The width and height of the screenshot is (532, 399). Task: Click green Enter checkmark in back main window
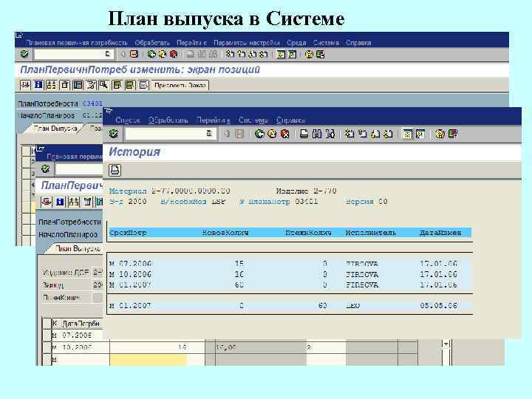(x=24, y=54)
